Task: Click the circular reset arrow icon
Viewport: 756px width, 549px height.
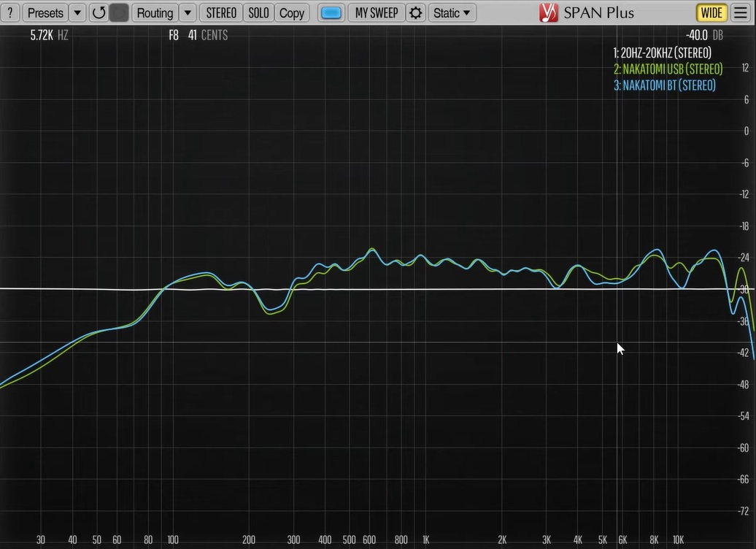Action: 99,12
